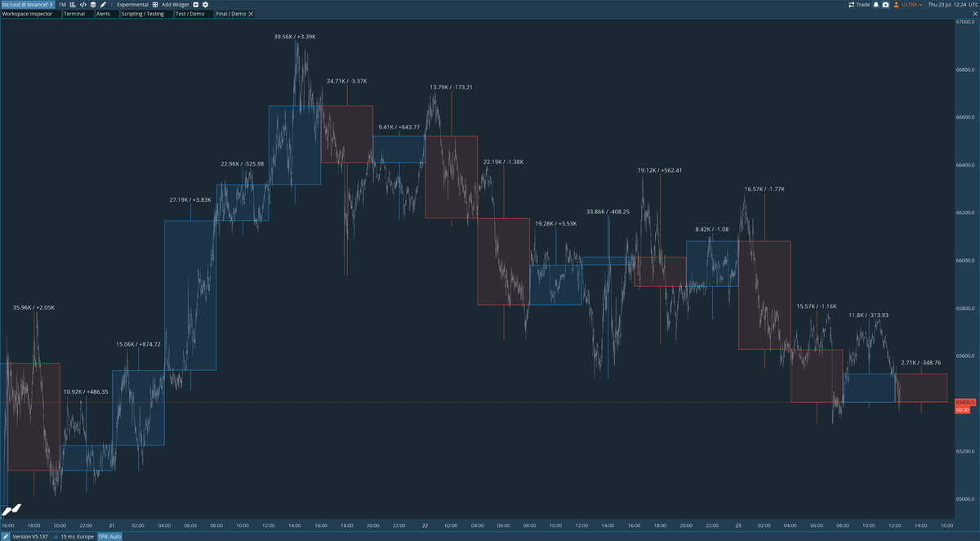The image size is (980, 541).
Task: Click the 24.71K / -3.37K label
Action: click(x=347, y=81)
